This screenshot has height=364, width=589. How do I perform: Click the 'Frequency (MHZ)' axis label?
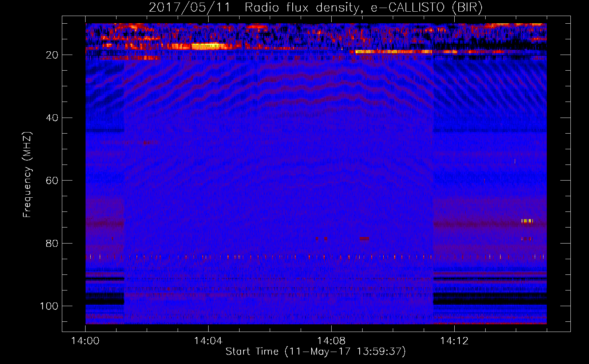click(27, 174)
